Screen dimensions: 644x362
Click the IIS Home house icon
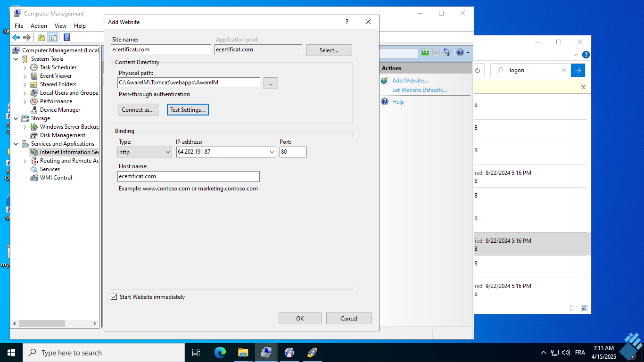point(447,52)
